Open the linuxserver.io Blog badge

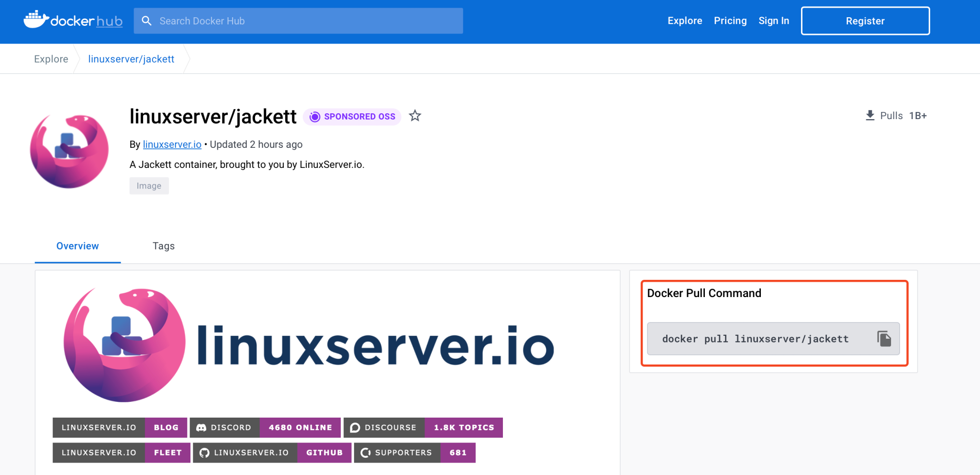[x=120, y=428]
